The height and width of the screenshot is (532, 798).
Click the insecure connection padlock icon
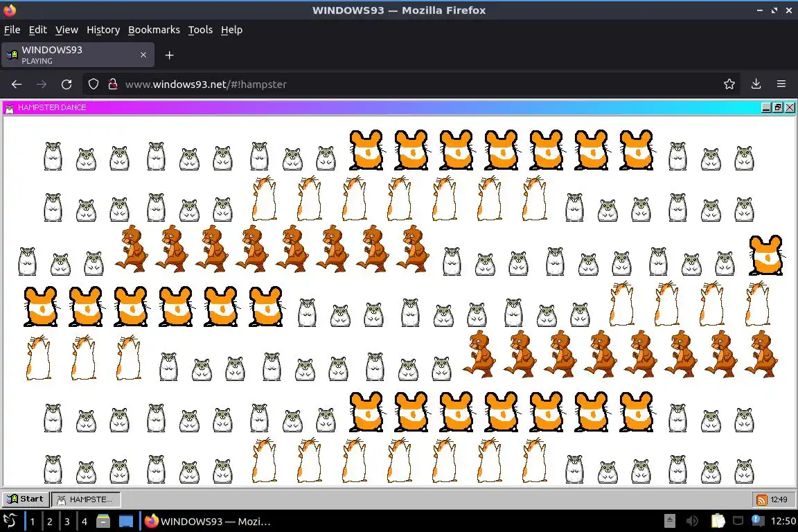(113, 84)
